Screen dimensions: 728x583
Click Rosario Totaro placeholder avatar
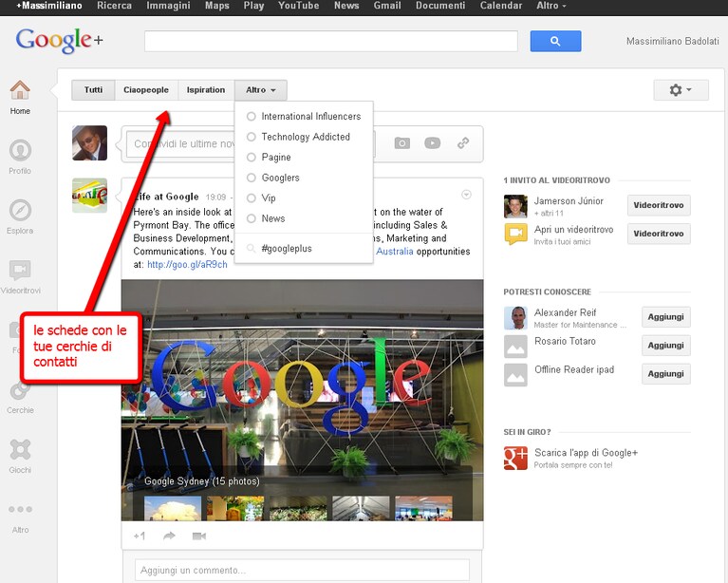pos(515,347)
